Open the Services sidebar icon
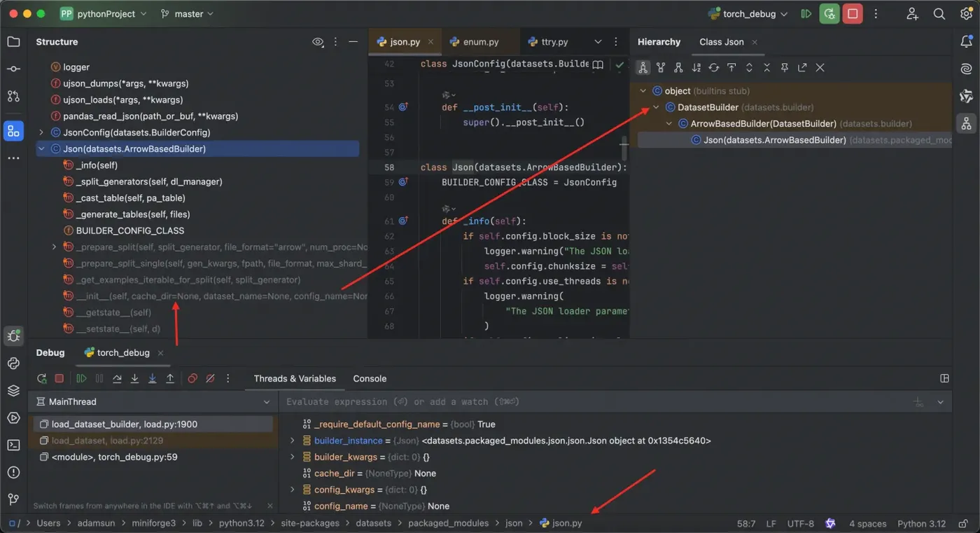The image size is (980, 533). point(13,418)
